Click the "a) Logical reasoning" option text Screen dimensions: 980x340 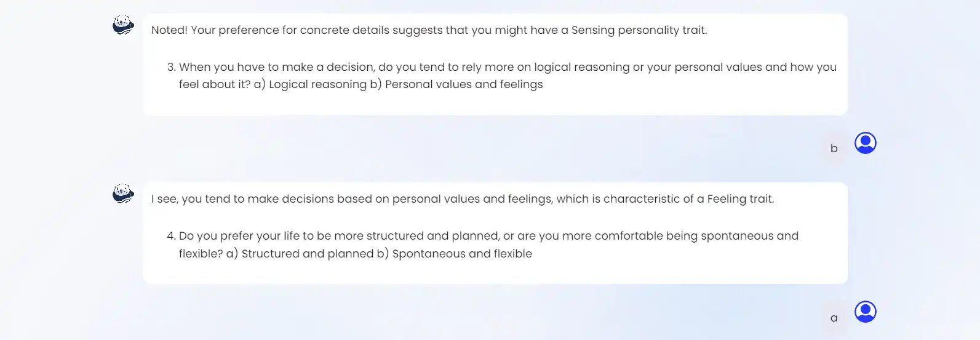click(310, 84)
